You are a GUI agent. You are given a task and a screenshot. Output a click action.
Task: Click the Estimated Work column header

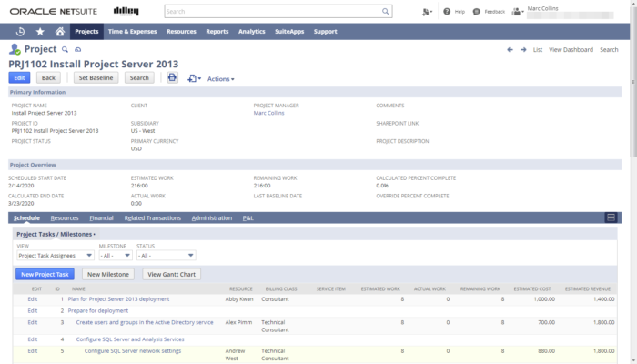(380, 288)
